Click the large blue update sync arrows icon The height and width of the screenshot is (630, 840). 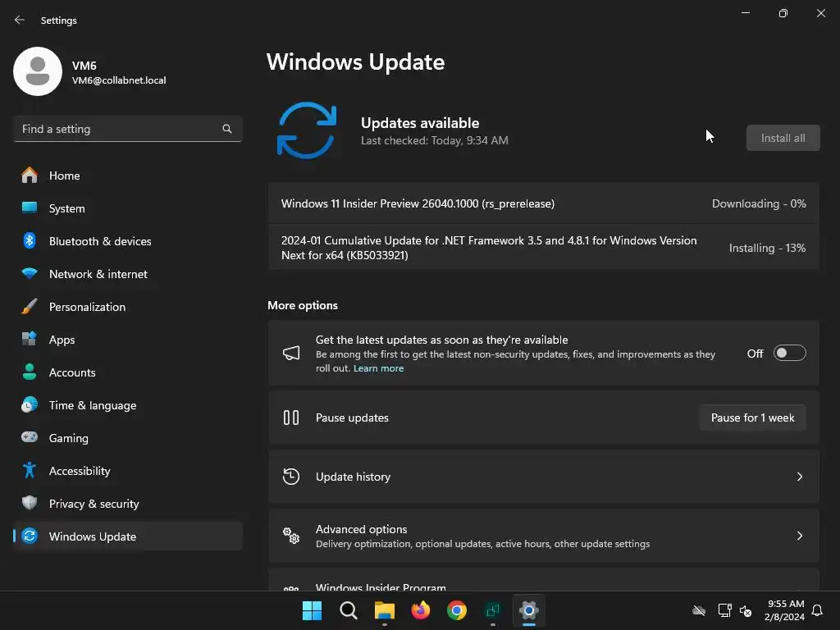(x=307, y=130)
